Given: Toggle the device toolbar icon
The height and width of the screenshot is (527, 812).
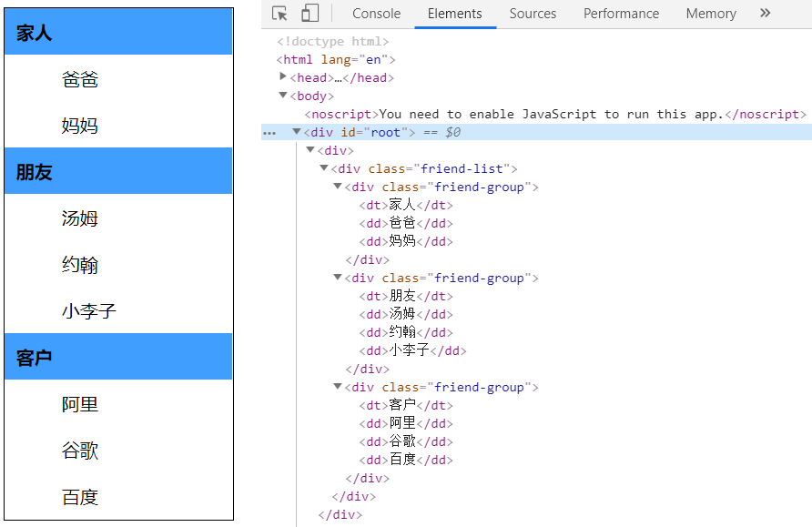Looking at the screenshot, I should tap(310, 14).
